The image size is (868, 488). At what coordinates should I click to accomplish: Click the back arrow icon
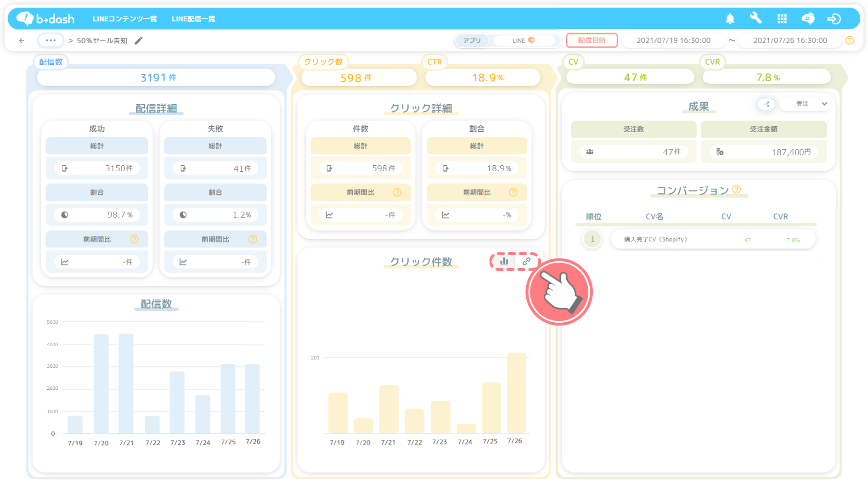tap(22, 40)
